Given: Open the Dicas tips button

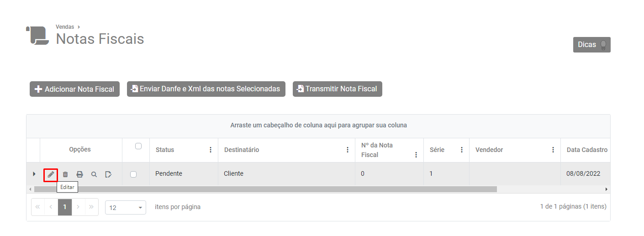Looking at the screenshot, I should pyautogui.click(x=591, y=45).
